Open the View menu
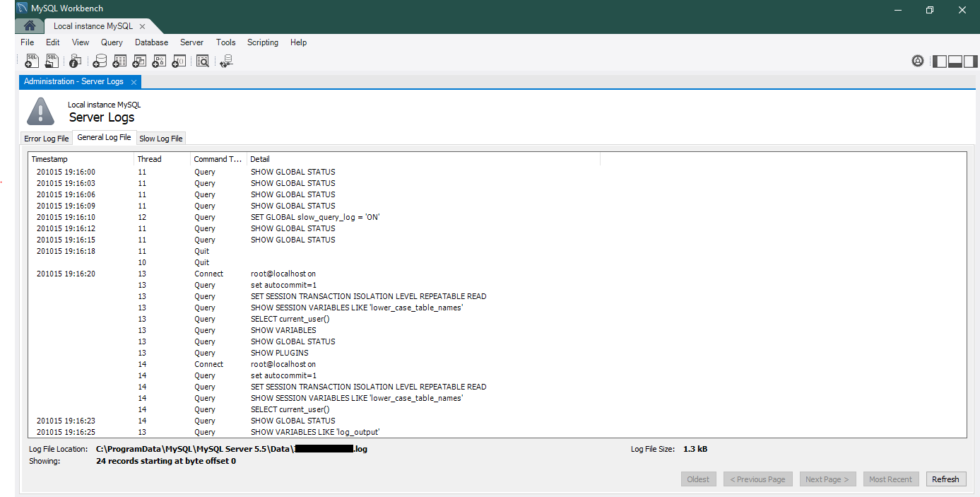Image resolution: width=980 pixels, height=497 pixels. [x=81, y=42]
